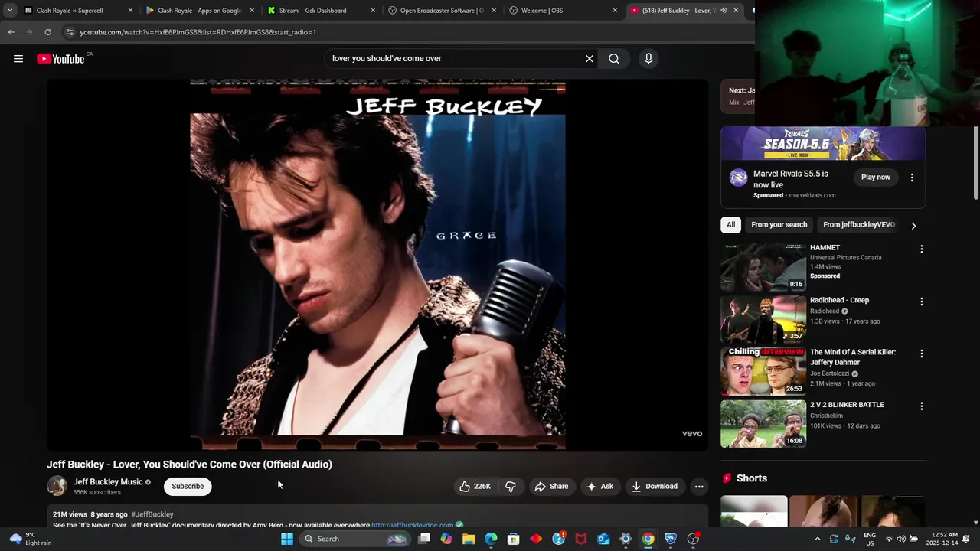Select the From jeffbuckleyVEVO chip
Image resolution: width=980 pixels, height=551 pixels.
pyautogui.click(x=858, y=225)
